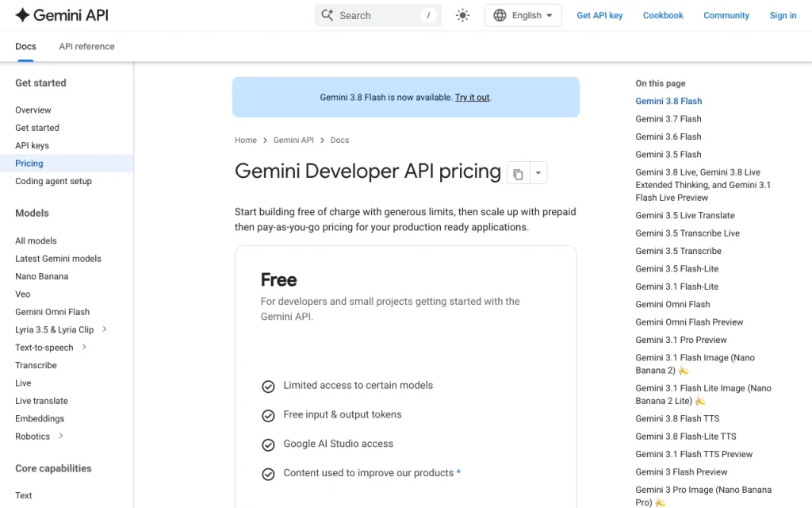Open Nano Banana in the sidebar

(41, 275)
